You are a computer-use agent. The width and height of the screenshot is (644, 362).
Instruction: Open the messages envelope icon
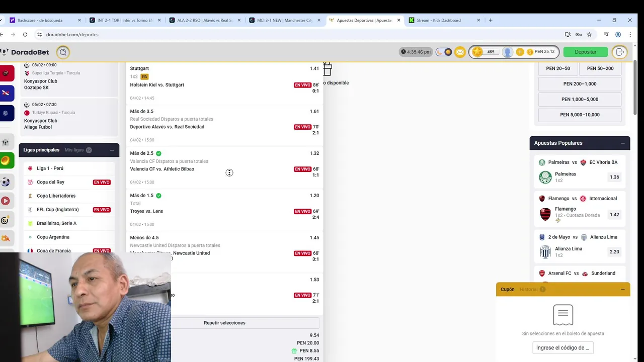[x=460, y=52]
